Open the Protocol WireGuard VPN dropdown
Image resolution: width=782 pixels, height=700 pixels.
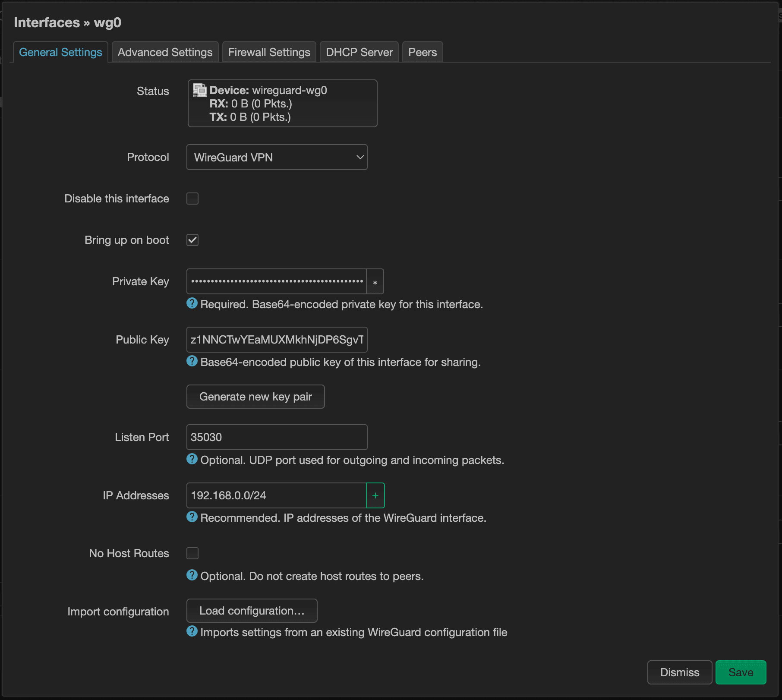point(277,157)
